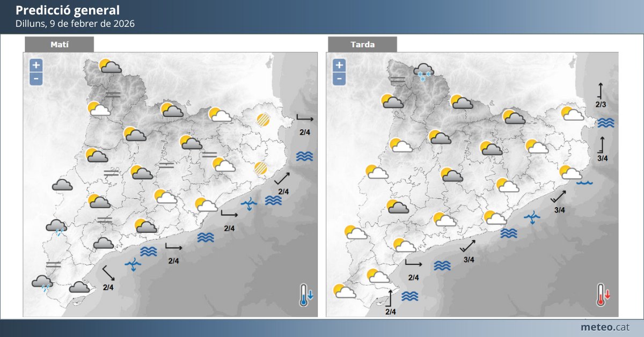Click the date Dilluns, 9 de febrer de 2026

[75, 24]
